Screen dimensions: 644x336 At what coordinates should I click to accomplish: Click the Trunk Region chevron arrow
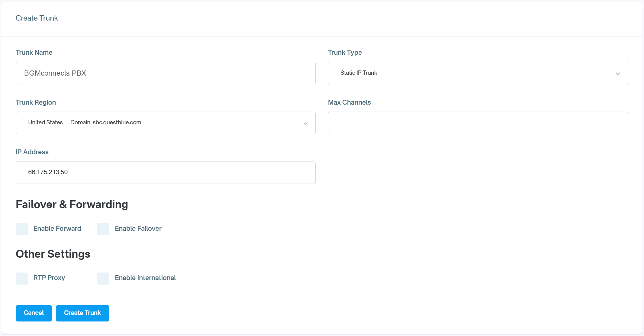pyautogui.click(x=305, y=123)
